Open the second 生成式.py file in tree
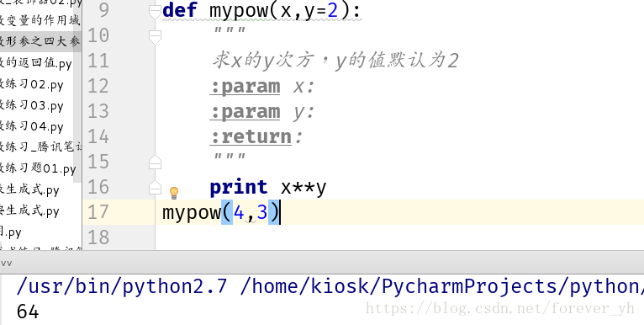 tap(29, 211)
